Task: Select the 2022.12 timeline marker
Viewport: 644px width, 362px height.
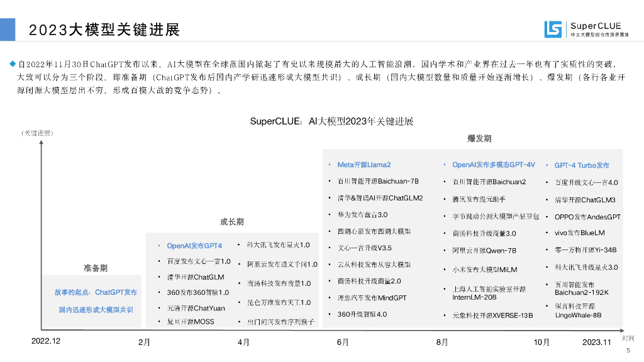Action: pos(46,341)
